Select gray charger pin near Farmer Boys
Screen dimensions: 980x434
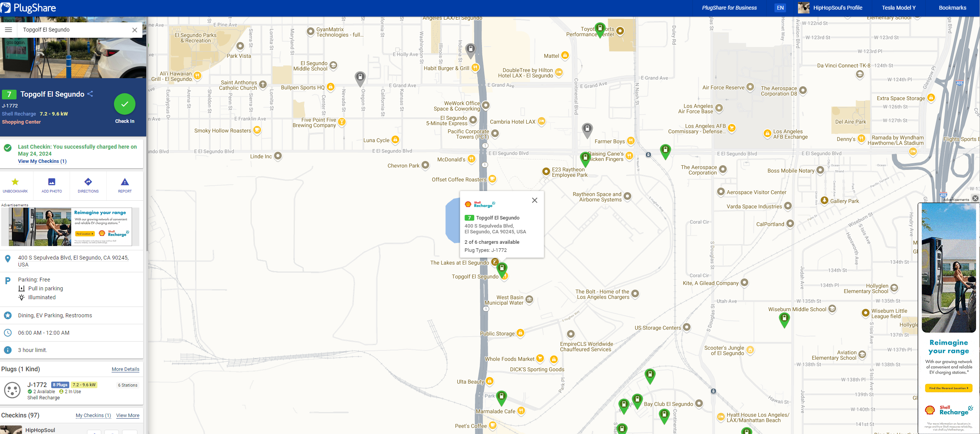(587, 130)
